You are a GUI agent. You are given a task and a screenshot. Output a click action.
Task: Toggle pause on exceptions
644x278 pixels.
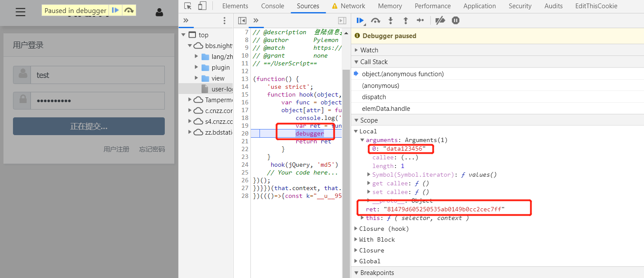tap(455, 20)
